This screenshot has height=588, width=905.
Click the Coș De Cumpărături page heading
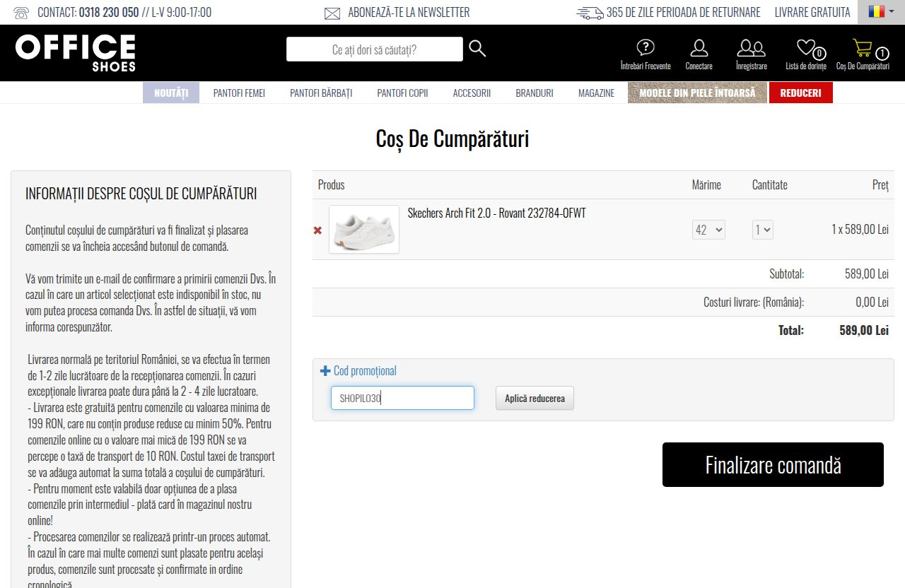[x=452, y=139]
